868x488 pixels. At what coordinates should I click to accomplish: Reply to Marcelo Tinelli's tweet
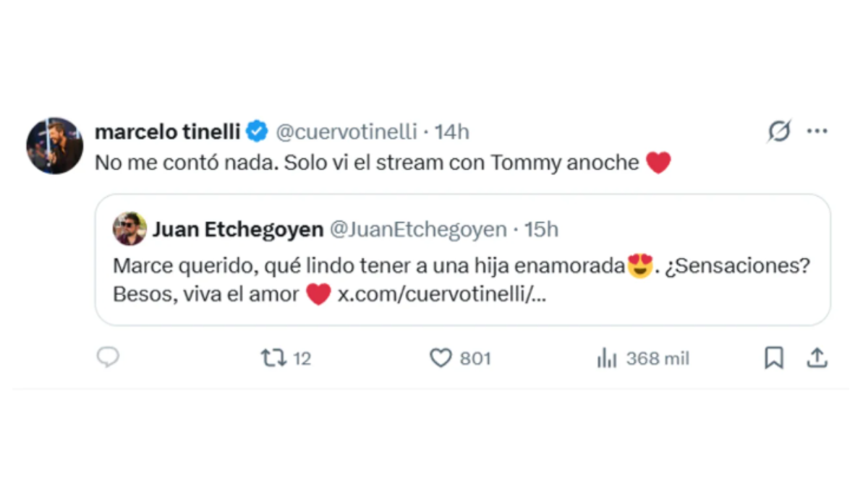tap(108, 357)
